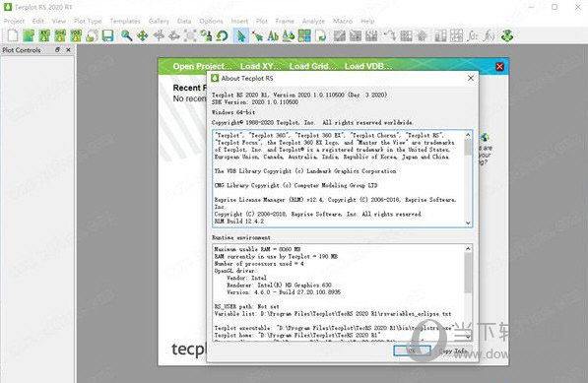Open the Options menu
Viewport: 588px width, 383px height.
point(211,21)
